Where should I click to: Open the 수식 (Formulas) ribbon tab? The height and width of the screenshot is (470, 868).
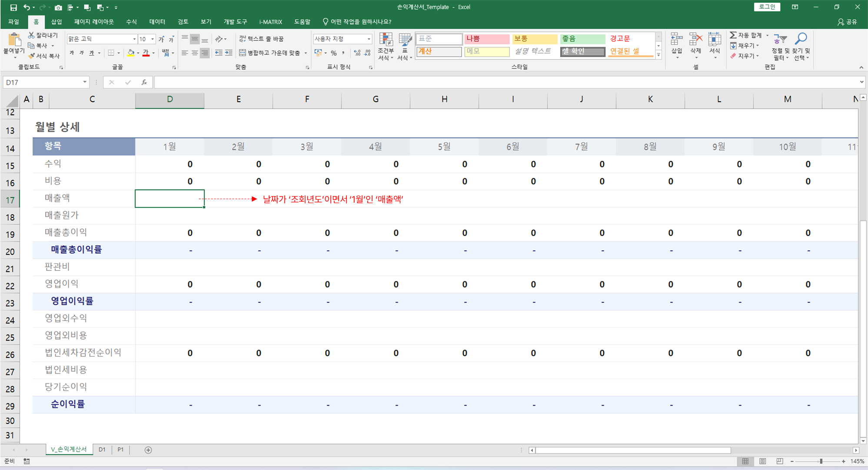click(131, 22)
